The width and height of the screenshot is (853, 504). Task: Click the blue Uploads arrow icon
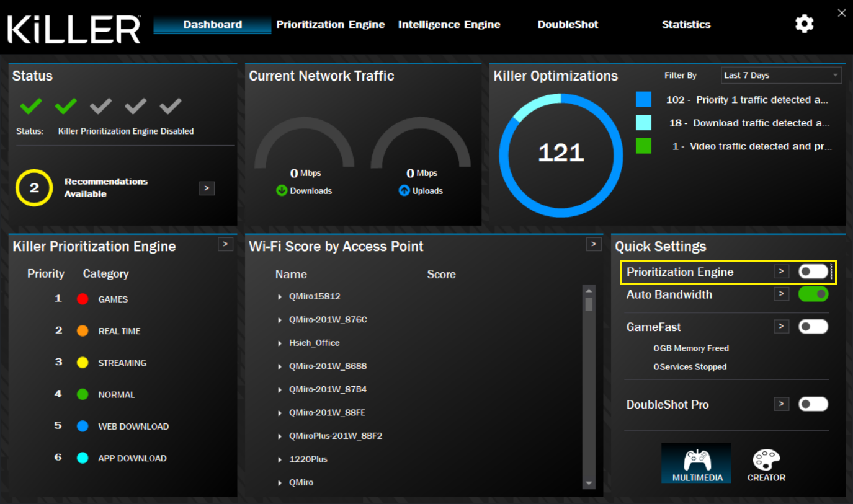click(404, 191)
